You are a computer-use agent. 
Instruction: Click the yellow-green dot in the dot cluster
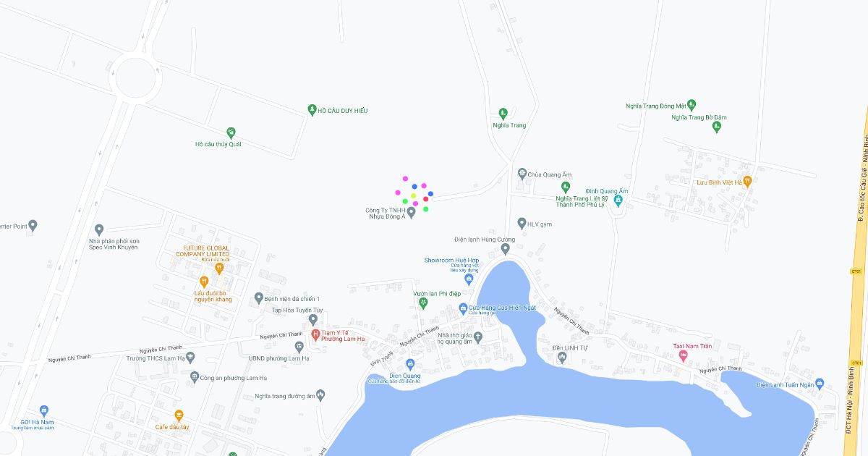pyautogui.click(x=414, y=195)
